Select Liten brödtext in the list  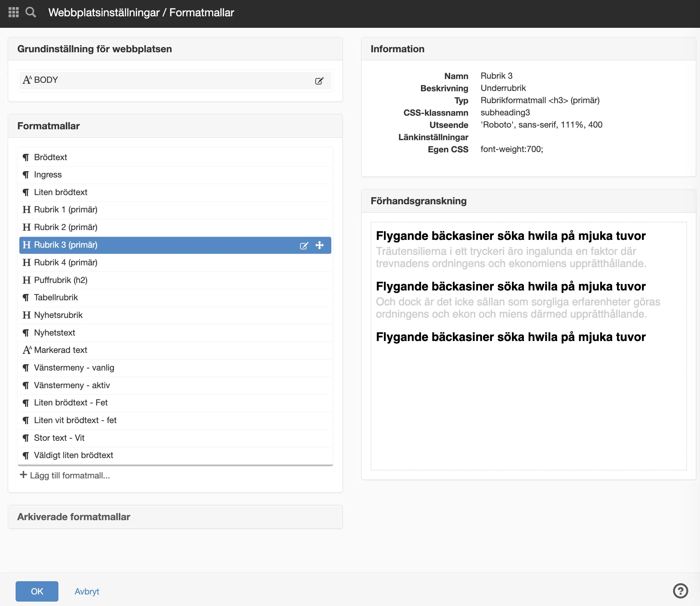(x=175, y=192)
